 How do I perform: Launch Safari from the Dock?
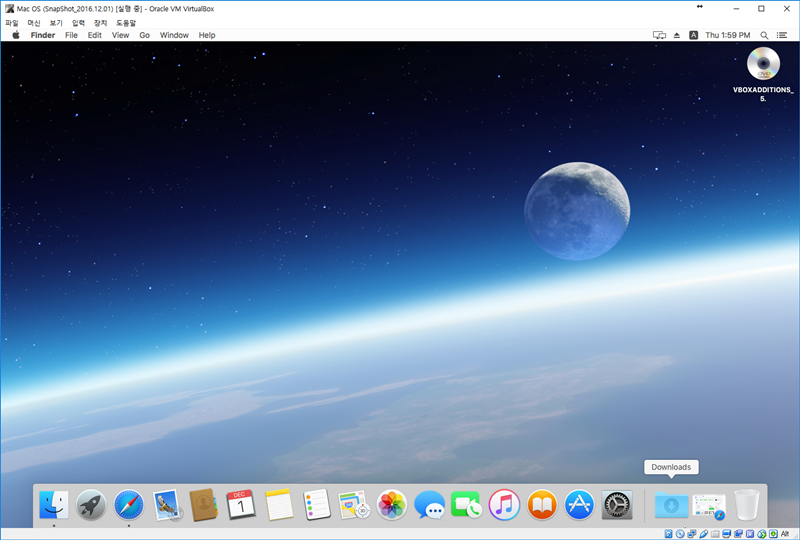pyautogui.click(x=129, y=505)
